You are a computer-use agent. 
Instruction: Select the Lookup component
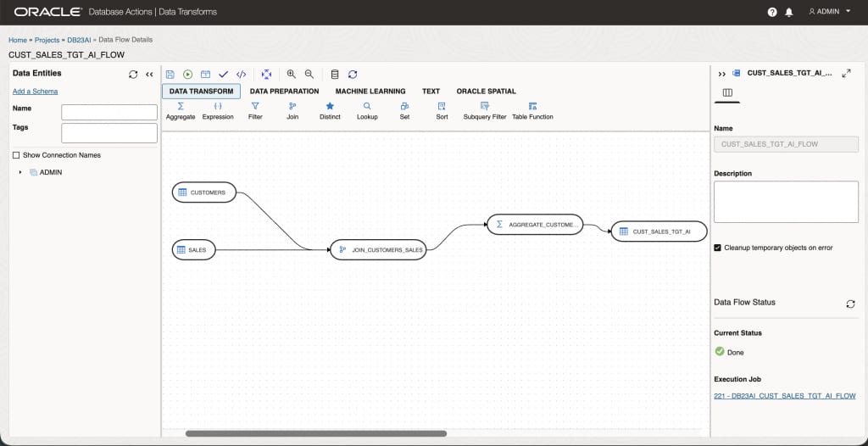coord(367,111)
